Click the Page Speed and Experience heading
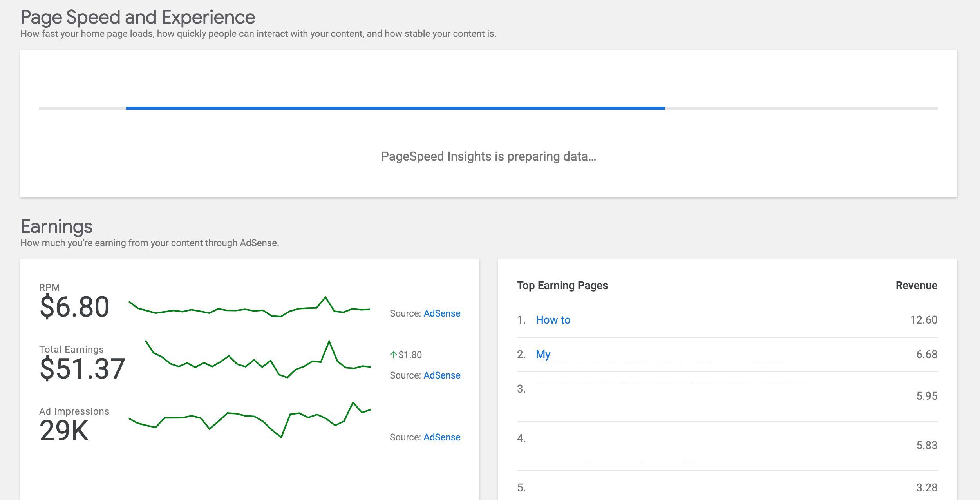Image resolution: width=980 pixels, height=500 pixels. tap(138, 18)
